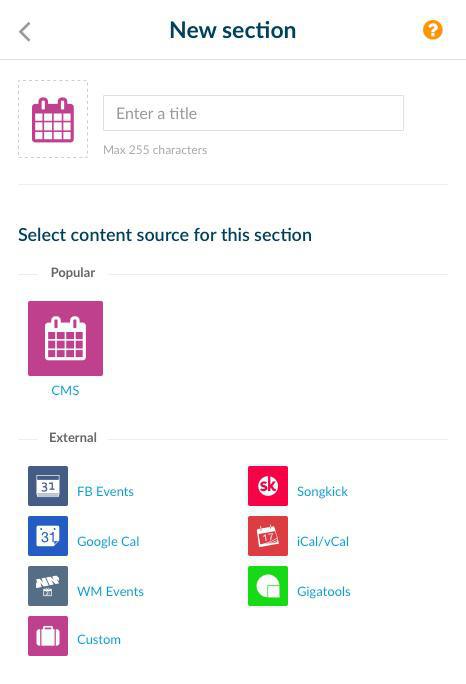Open the FB Events link
This screenshot has width=466, height=684.
(x=105, y=491)
